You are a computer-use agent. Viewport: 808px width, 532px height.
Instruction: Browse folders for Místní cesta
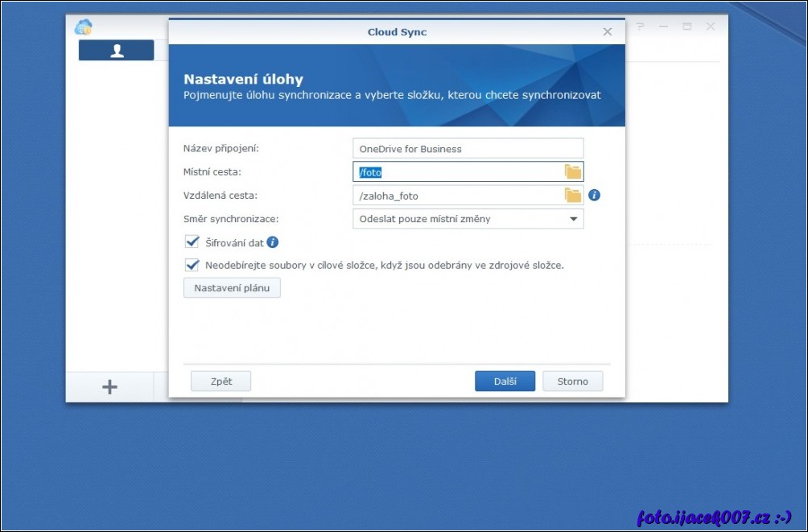[x=572, y=171]
